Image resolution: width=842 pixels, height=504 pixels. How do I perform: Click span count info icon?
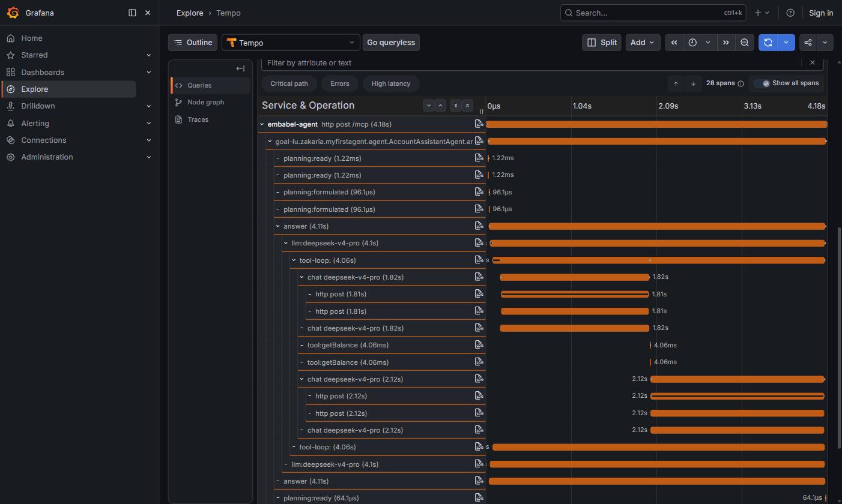point(741,83)
